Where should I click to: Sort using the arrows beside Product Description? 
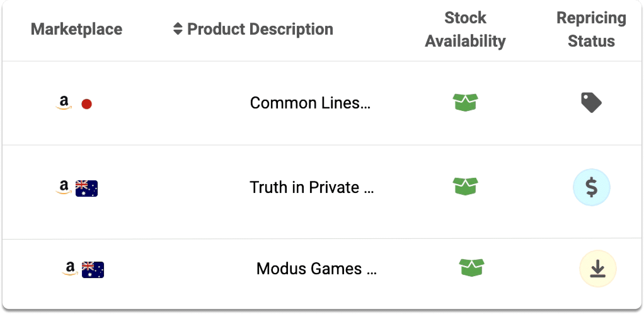pyautogui.click(x=178, y=29)
